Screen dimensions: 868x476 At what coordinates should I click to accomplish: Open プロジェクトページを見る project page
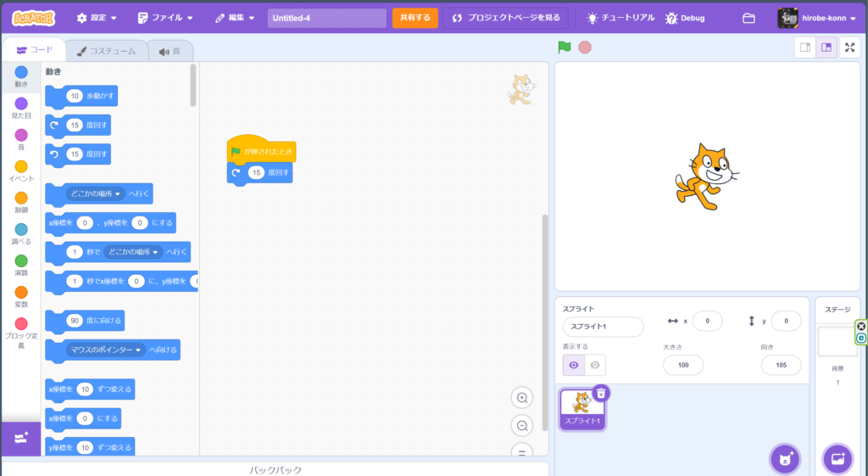click(505, 18)
